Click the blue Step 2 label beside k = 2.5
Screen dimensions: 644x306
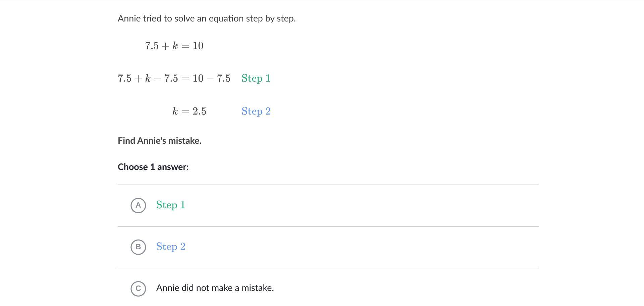[x=256, y=112]
